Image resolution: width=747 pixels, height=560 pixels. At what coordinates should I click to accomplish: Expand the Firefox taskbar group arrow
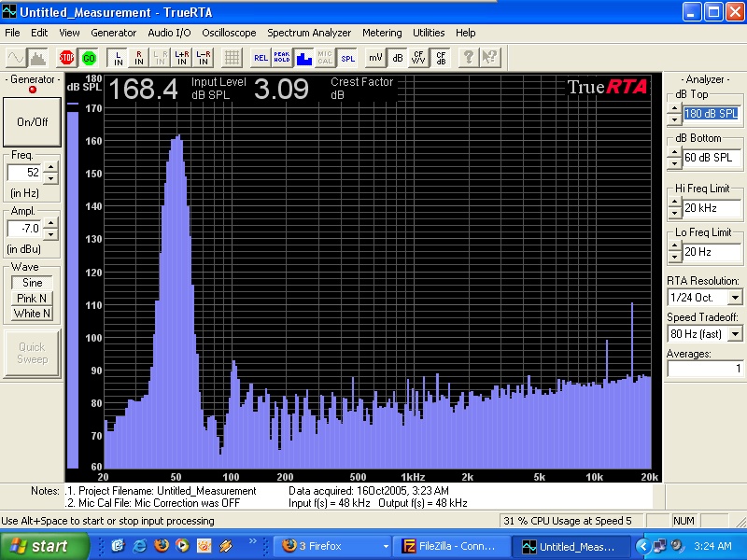[x=386, y=546]
